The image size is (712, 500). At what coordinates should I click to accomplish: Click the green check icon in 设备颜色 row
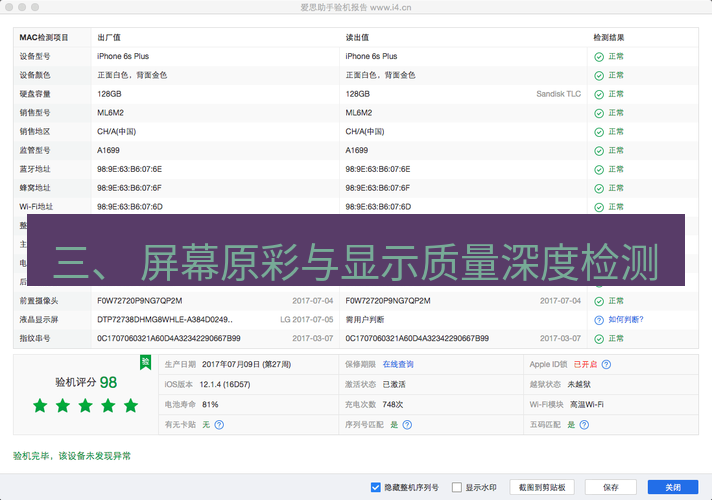click(x=599, y=75)
